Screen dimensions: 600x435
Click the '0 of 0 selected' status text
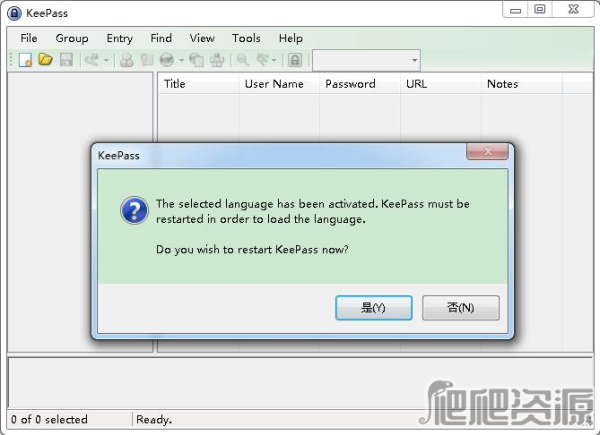[x=49, y=420]
